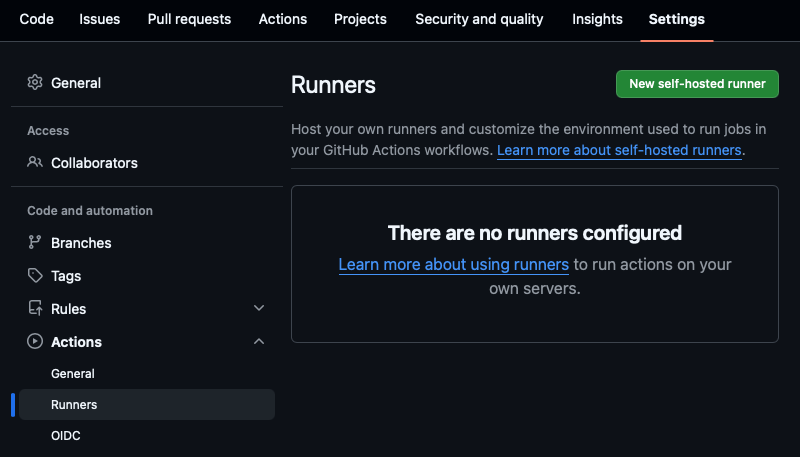
Task: View the Insights tab
Action: [x=597, y=19]
